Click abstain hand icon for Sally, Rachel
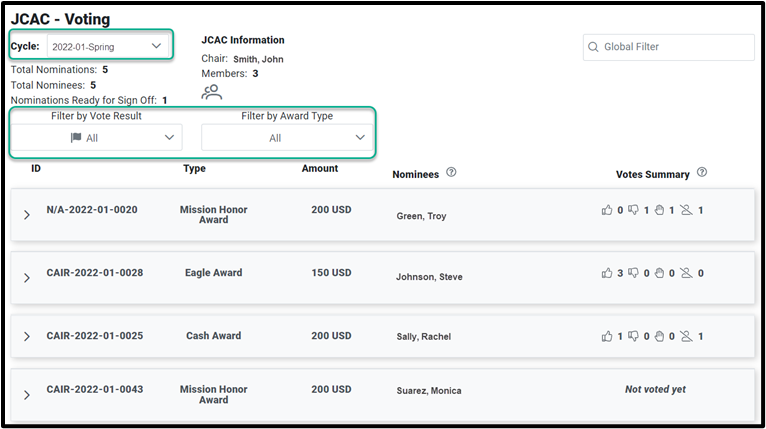The image size is (766, 429). pyautogui.click(x=660, y=336)
